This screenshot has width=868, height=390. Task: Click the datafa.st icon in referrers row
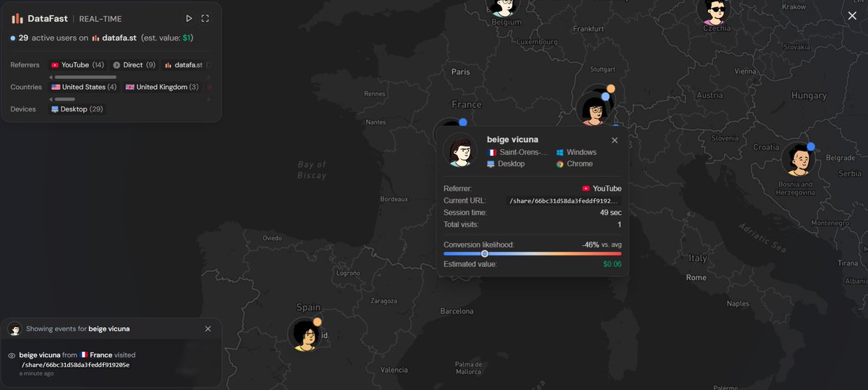(x=168, y=65)
